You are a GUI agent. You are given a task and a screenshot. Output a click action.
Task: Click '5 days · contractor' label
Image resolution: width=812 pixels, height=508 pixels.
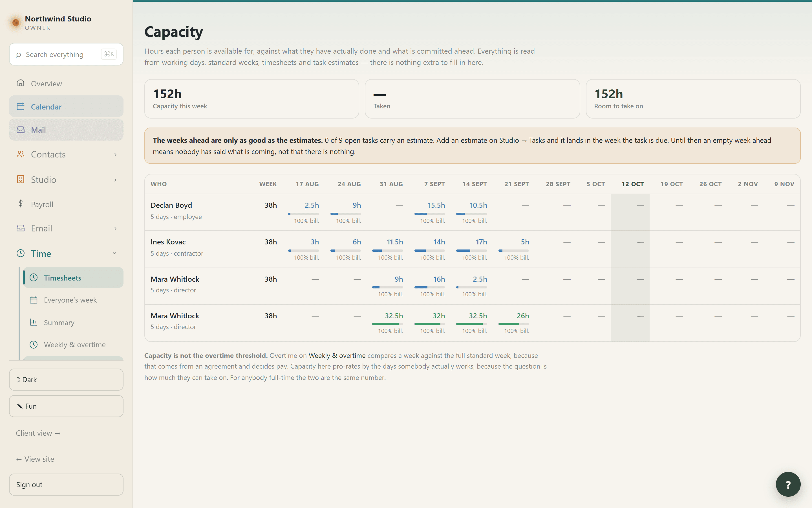177,253
